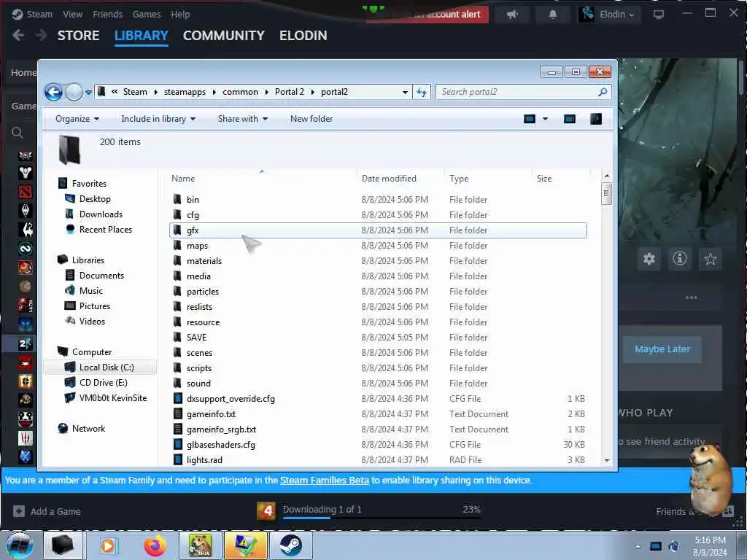Viewport: 747px width, 560px height.
Task: Click the Explorer forward button
Action: click(x=74, y=92)
